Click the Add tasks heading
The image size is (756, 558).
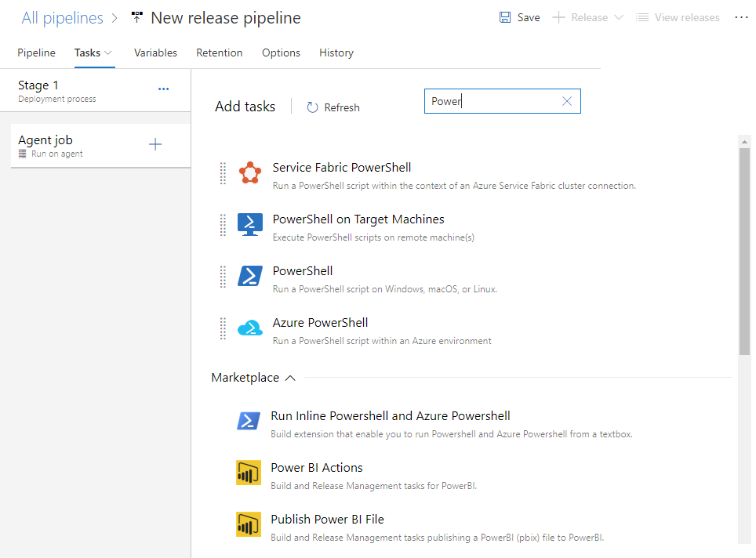(245, 106)
